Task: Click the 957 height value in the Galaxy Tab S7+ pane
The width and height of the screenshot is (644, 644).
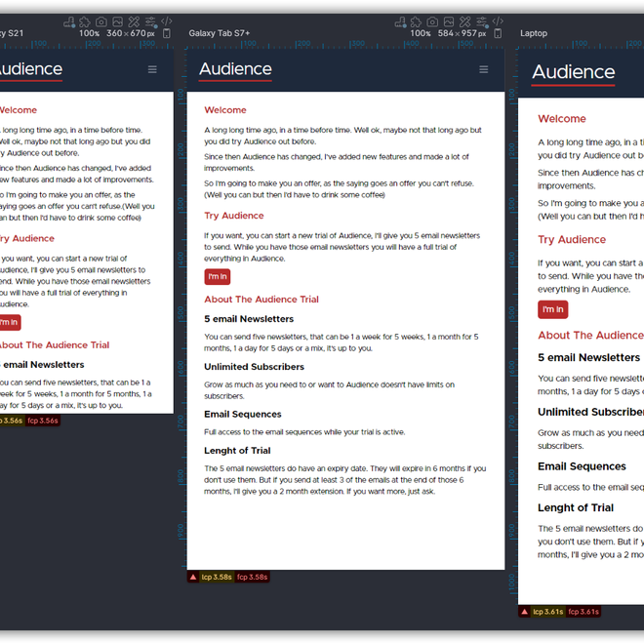Action: click(x=469, y=33)
